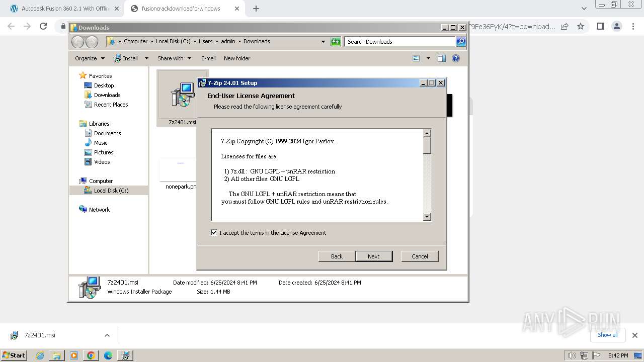Open the Share with menu
644x362 pixels.
click(174, 58)
